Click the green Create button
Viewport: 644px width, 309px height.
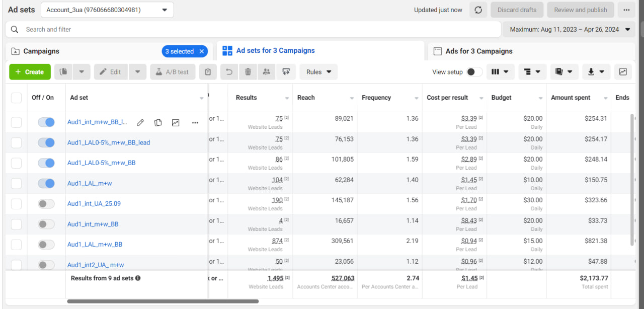coord(30,72)
